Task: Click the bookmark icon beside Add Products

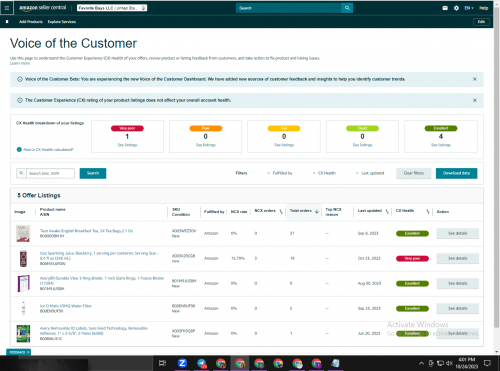Action: pyautogui.click(x=7, y=22)
